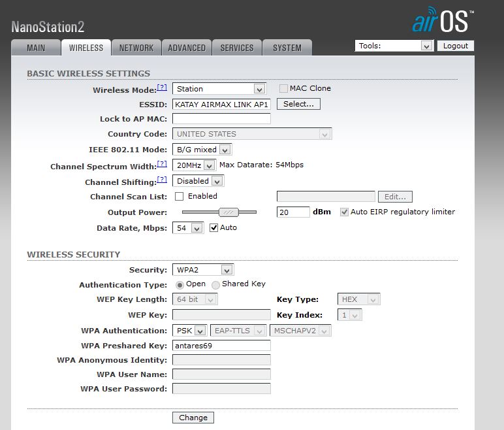Click the WPA User Password field

(221, 388)
